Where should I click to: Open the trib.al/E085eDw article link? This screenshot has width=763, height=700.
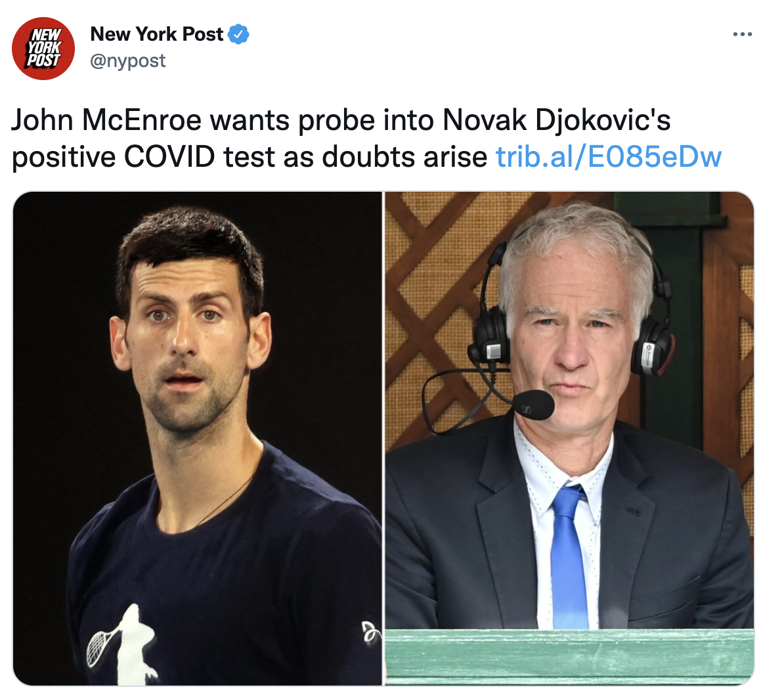tap(608, 157)
